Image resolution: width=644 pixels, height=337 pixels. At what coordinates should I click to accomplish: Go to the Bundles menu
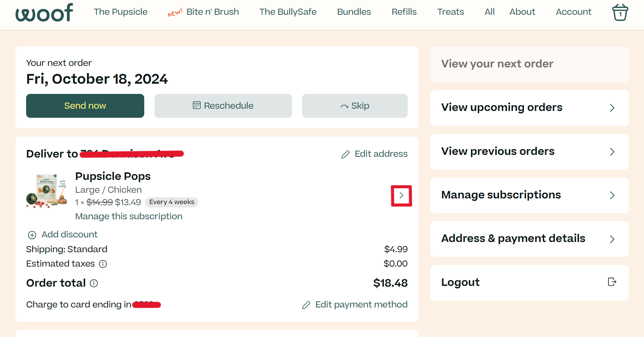pyautogui.click(x=354, y=12)
